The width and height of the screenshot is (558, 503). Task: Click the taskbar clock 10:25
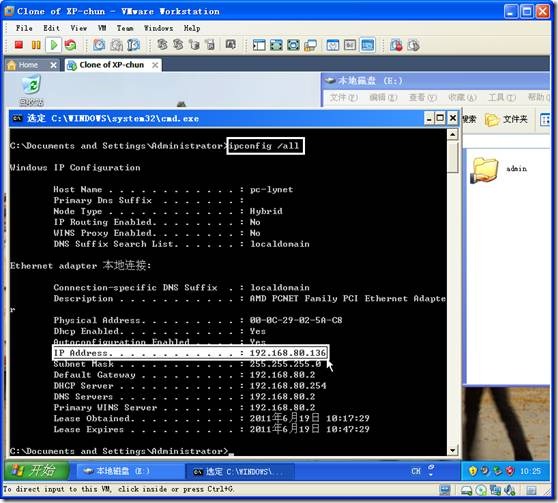pyautogui.click(x=530, y=471)
